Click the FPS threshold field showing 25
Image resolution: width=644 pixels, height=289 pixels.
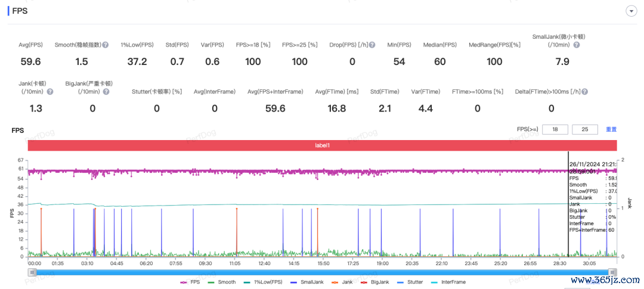pyautogui.click(x=584, y=129)
